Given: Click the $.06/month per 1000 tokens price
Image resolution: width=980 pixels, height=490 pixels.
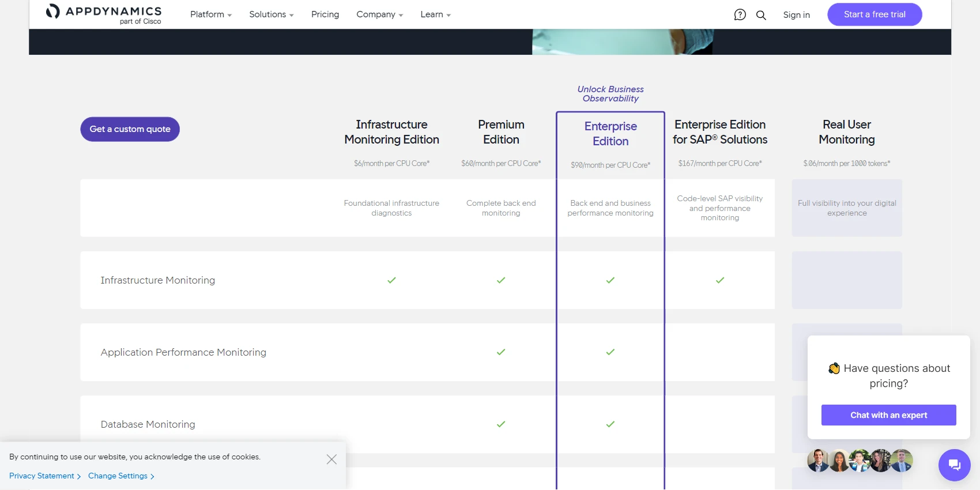Looking at the screenshot, I should 847,164.
